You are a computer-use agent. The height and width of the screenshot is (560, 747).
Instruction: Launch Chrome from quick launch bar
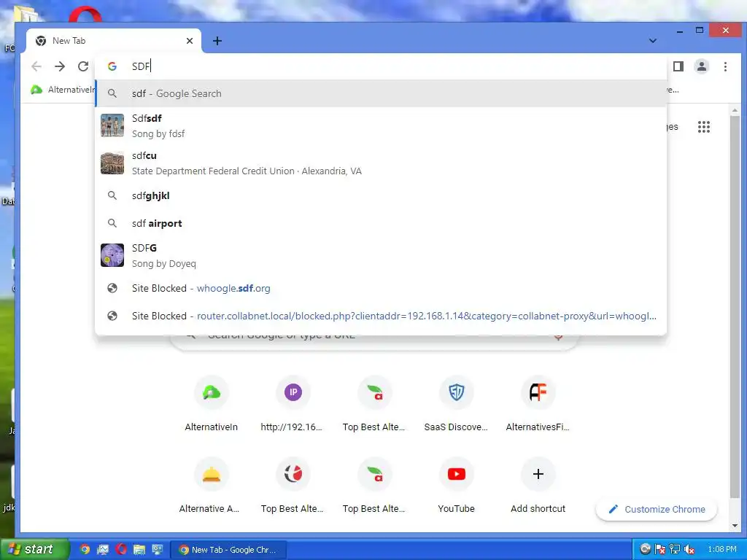85,550
